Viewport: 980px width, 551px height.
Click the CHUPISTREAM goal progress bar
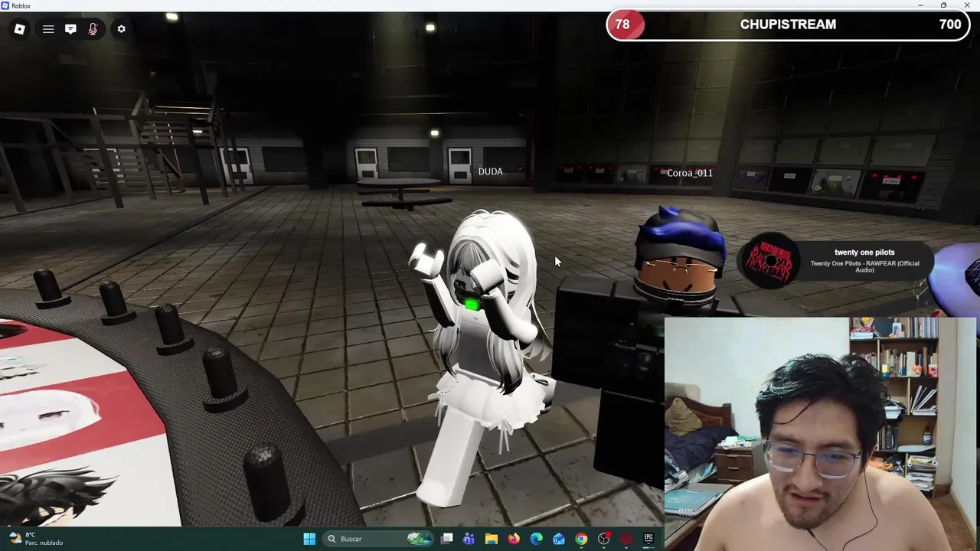(789, 24)
